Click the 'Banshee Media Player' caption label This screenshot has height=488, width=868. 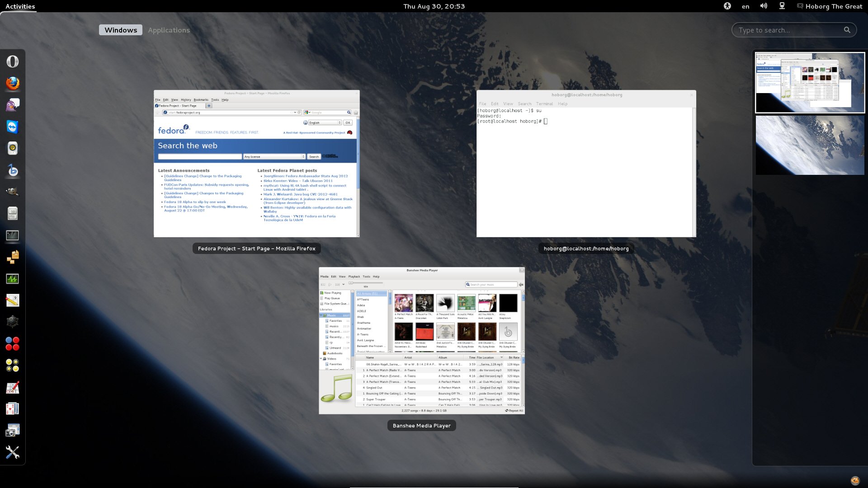(x=422, y=426)
